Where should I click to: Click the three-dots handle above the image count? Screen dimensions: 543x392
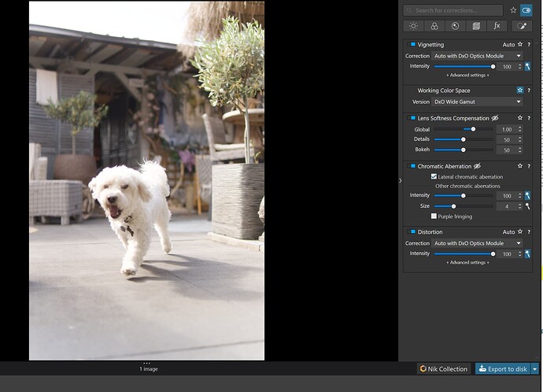147,363
